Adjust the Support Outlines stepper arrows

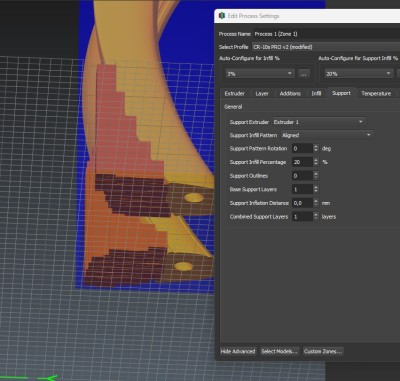316,176
